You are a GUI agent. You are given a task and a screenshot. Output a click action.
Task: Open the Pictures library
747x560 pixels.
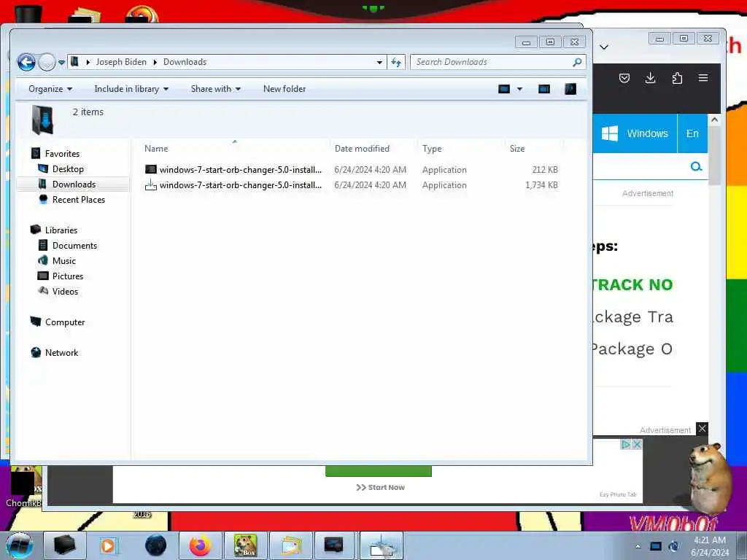coord(68,276)
